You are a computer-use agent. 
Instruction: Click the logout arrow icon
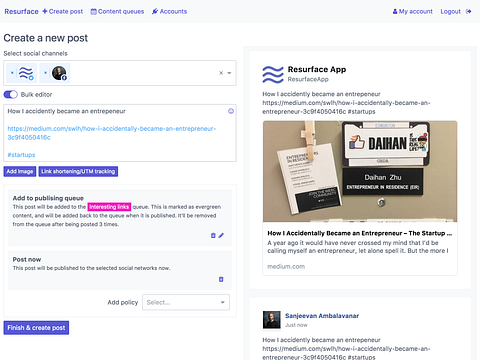point(468,11)
